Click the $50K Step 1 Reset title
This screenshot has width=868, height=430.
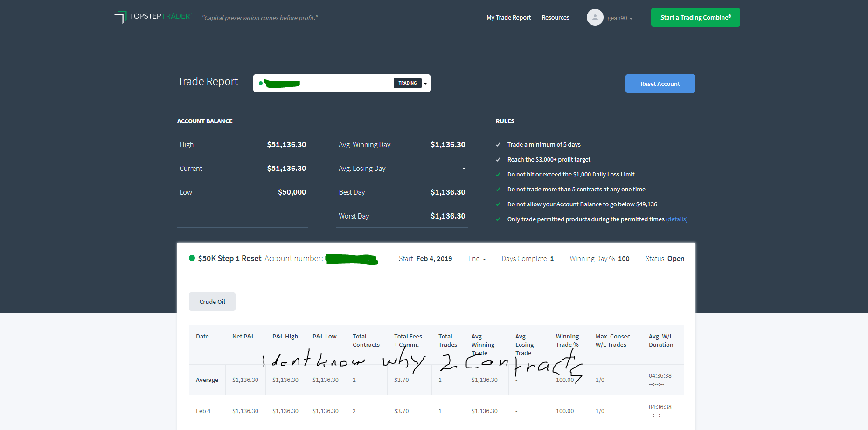click(x=229, y=259)
